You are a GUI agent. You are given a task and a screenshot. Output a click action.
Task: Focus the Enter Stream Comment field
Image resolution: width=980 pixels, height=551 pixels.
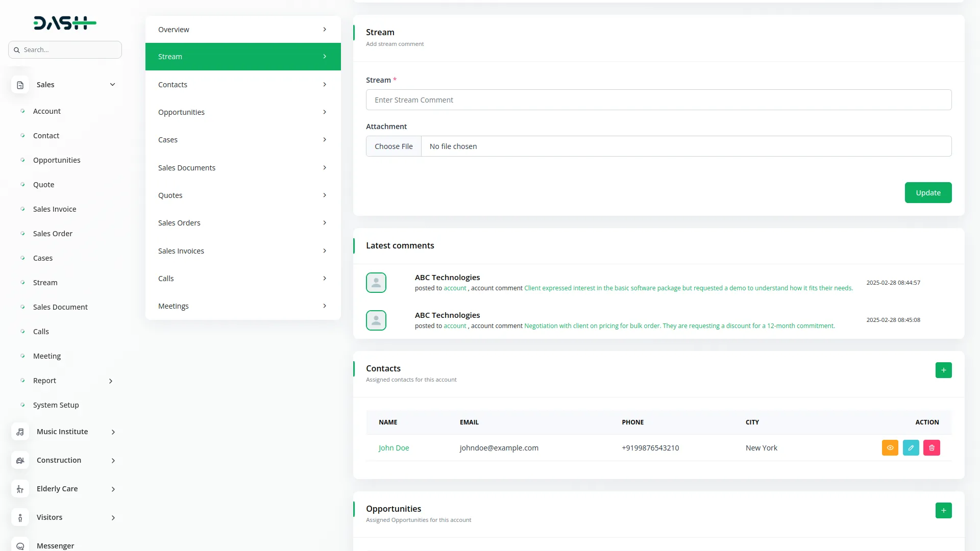pyautogui.click(x=658, y=99)
